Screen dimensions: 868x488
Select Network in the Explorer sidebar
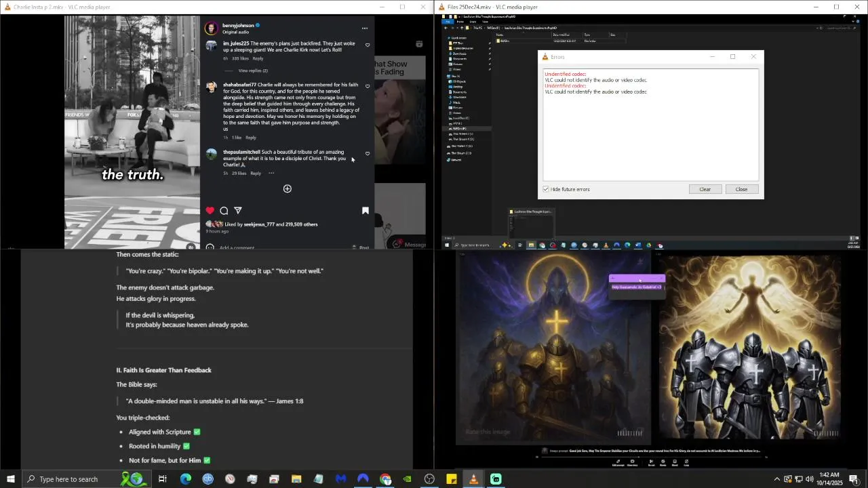(x=456, y=160)
